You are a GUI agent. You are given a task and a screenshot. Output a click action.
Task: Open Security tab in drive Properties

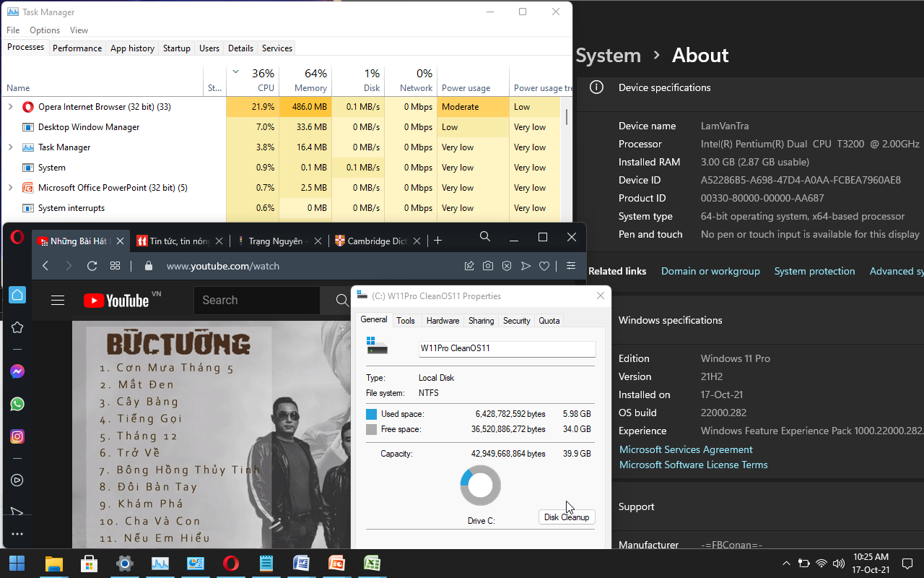(x=517, y=321)
